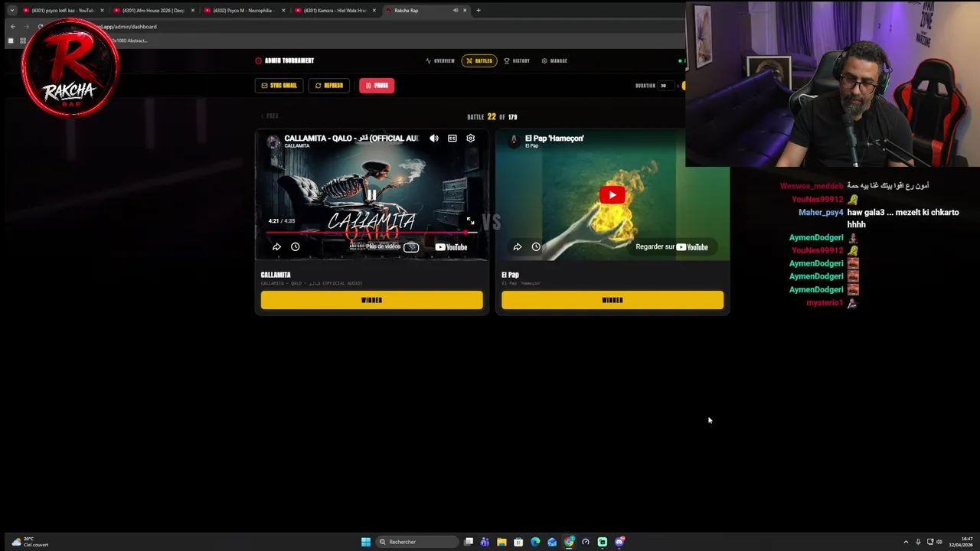Open CALLAMITA video settings gear
The height and width of the screenshot is (551, 980).
pos(471,139)
